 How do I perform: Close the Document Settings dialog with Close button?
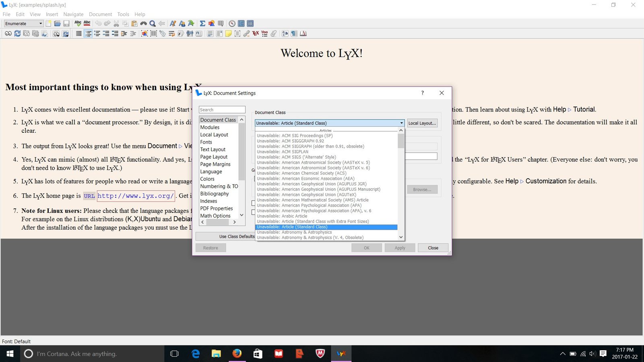[x=433, y=248]
